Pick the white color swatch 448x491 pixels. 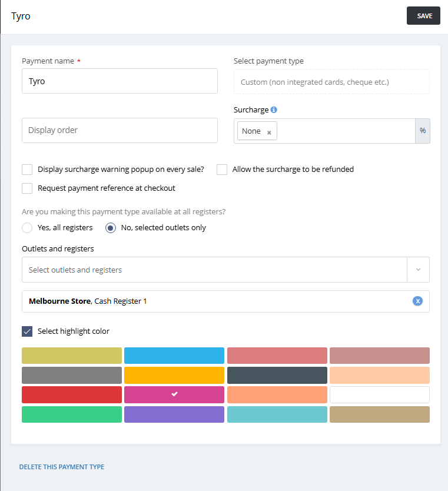pyautogui.click(x=380, y=394)
